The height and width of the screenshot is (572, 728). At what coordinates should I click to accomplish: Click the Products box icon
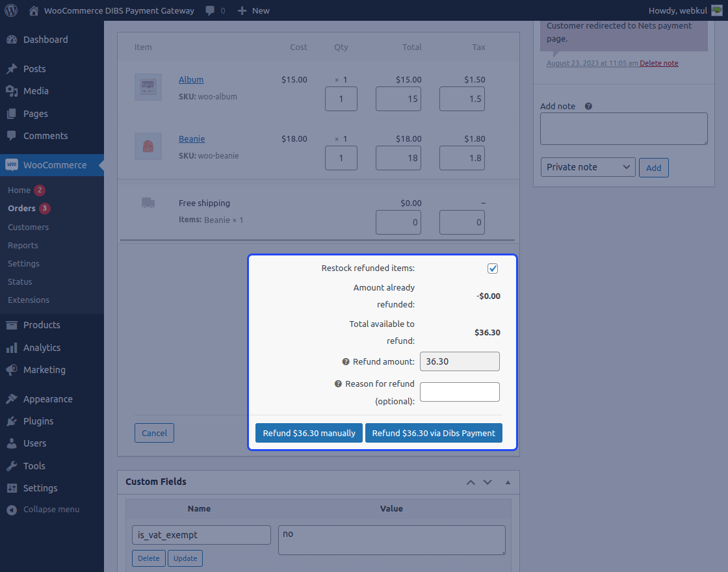12,325
